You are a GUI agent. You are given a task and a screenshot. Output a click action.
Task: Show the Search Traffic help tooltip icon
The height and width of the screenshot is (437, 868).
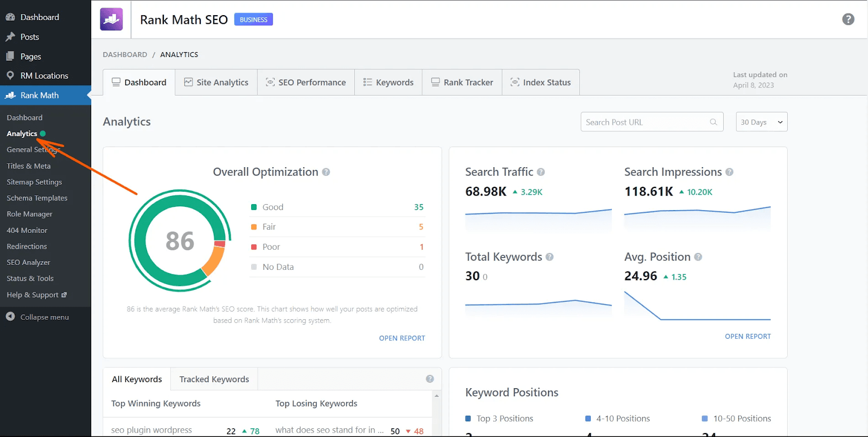coord(541,172)
